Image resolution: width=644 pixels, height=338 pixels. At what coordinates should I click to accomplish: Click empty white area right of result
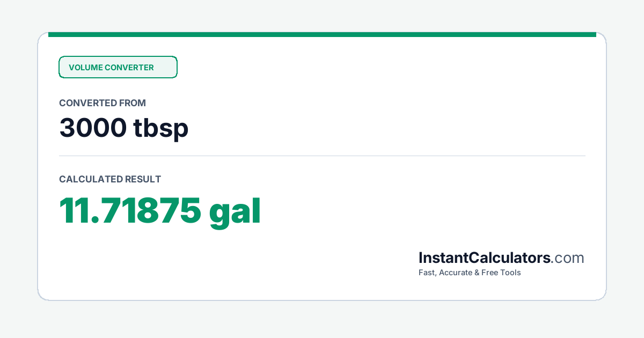click(x=429, y=211)
